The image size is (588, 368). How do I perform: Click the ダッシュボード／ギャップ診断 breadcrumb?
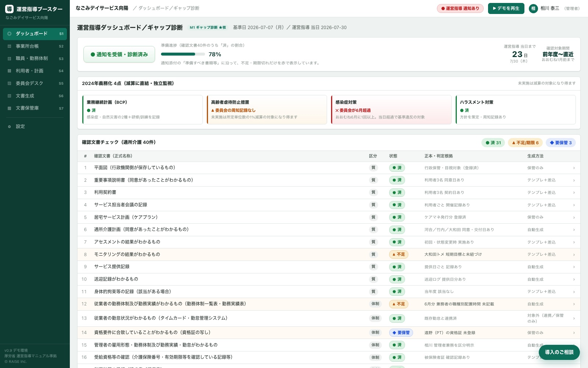169,8
